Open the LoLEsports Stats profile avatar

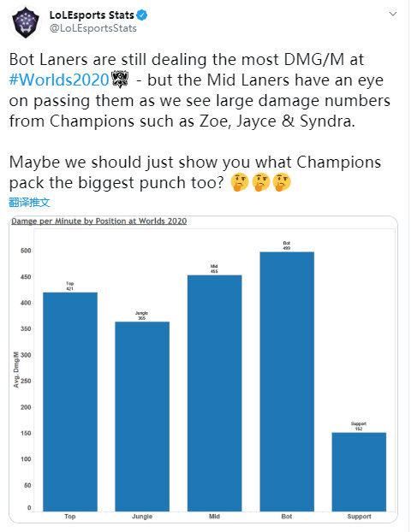click(26, 23)
